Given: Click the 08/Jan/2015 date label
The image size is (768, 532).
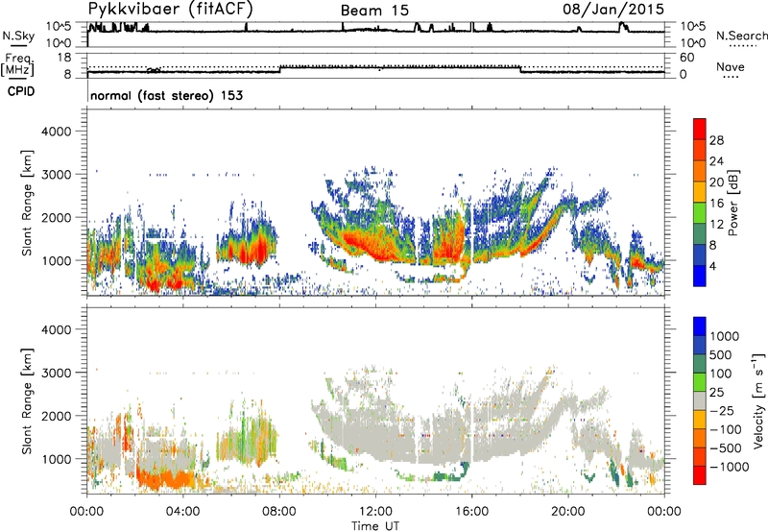Looking at the screenshot, I should point(613,9).
